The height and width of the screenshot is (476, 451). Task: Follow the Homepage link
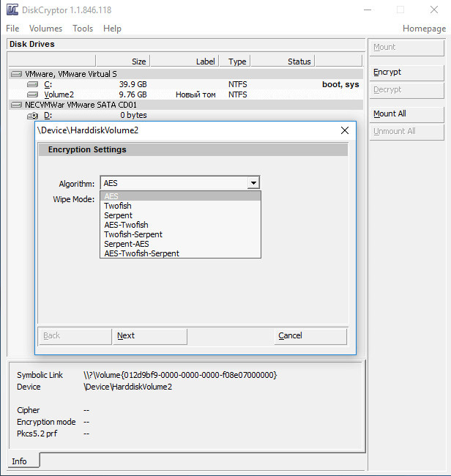coord(424,29)
